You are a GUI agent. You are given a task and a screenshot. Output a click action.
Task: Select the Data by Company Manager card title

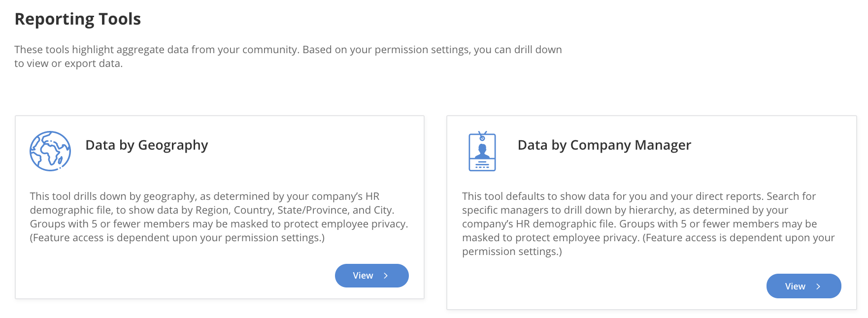tap(604, 145)
